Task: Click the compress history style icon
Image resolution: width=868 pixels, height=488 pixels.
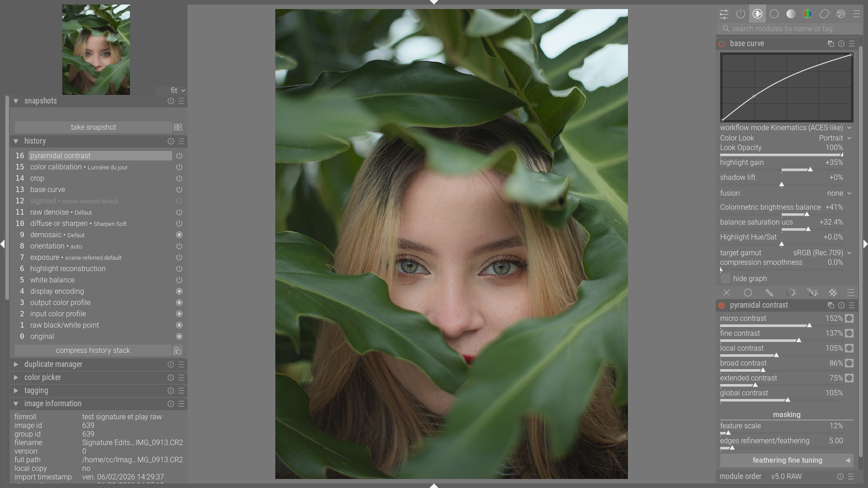Action: pos(177,351)
